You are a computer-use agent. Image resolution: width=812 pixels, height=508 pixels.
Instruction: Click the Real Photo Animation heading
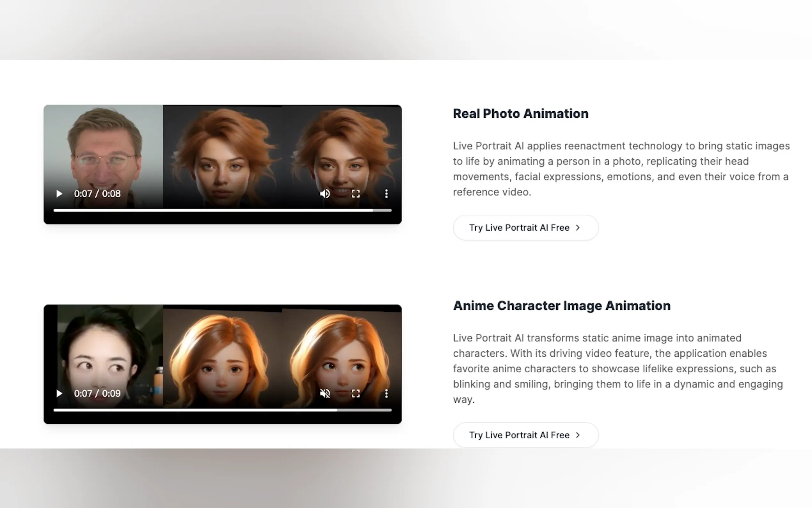(x=520, y=114)
